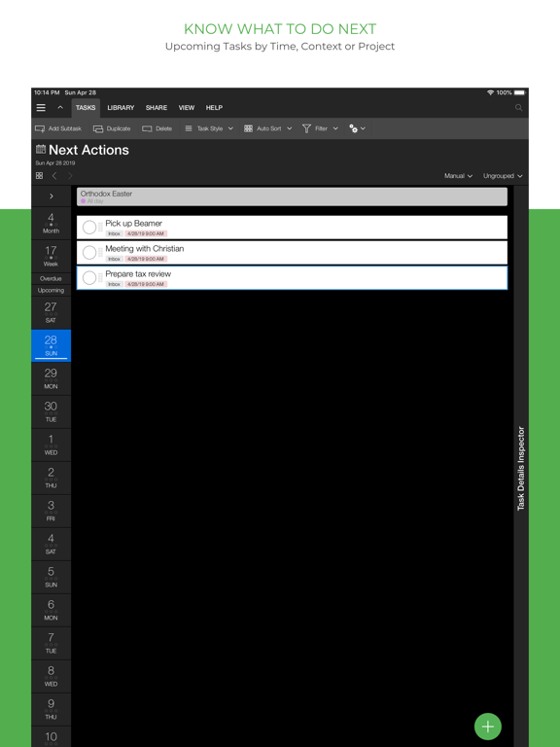Select 1 WED in the date list

coord(51,445)
